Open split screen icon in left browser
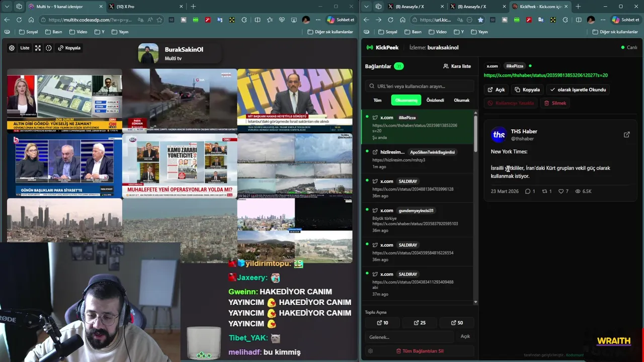 (258, 20)
